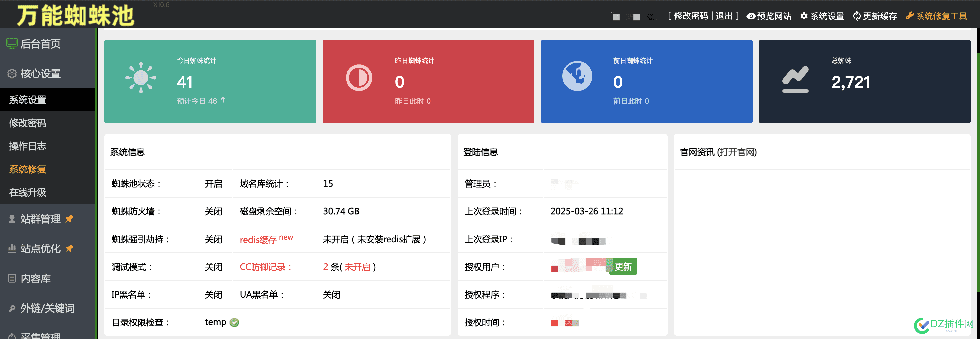
Task: Click the 万能蜘蛛池 logo
Action: point(75,16)
